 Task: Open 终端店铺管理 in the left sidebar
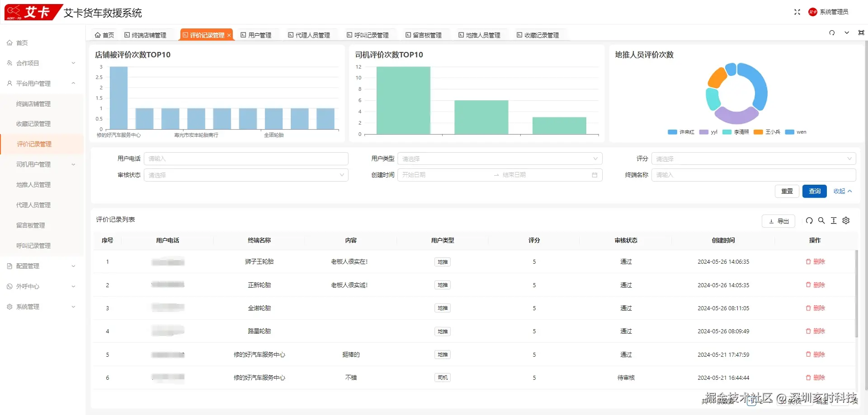(x=42, y=104)
